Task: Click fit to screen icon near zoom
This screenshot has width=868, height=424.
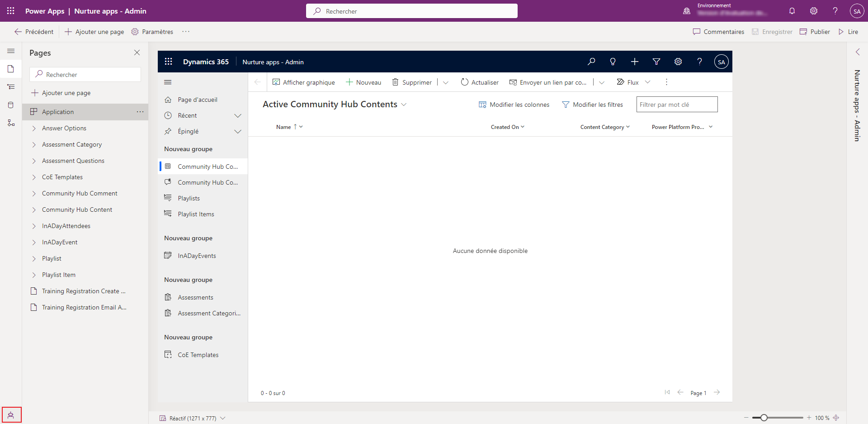Action: point(836,418)
